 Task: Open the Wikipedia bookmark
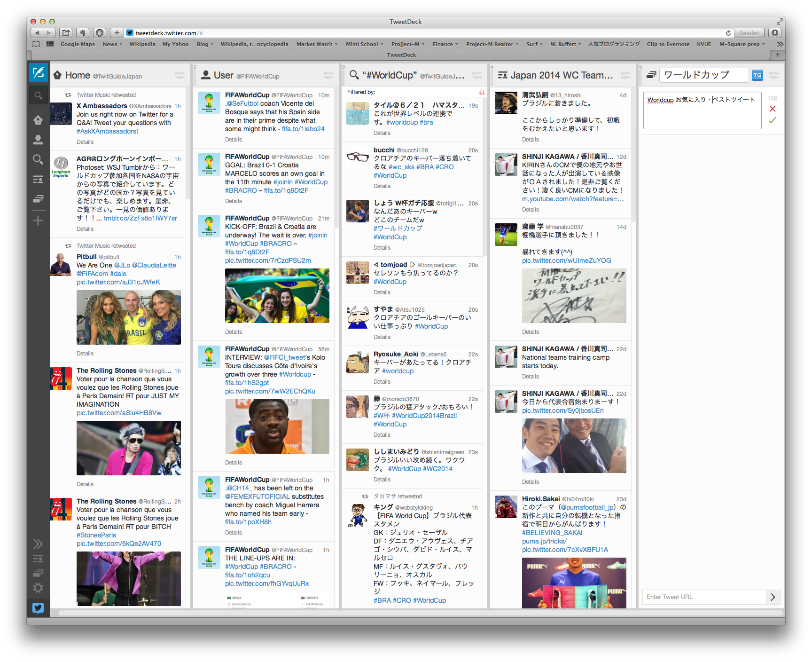click(142, 44)
